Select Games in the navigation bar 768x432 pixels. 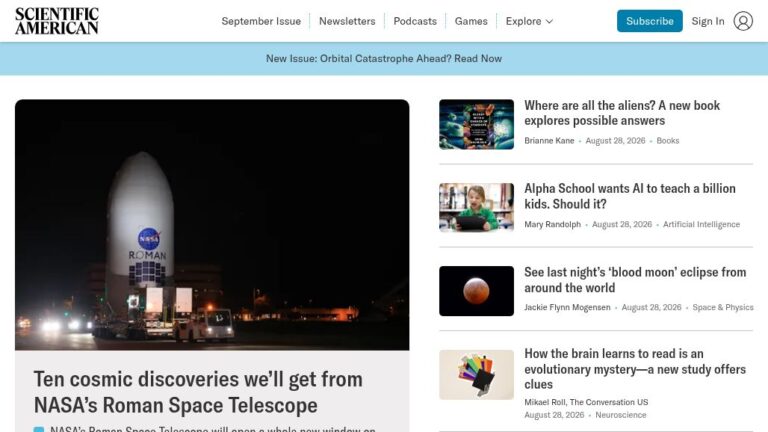coord(471,21)
